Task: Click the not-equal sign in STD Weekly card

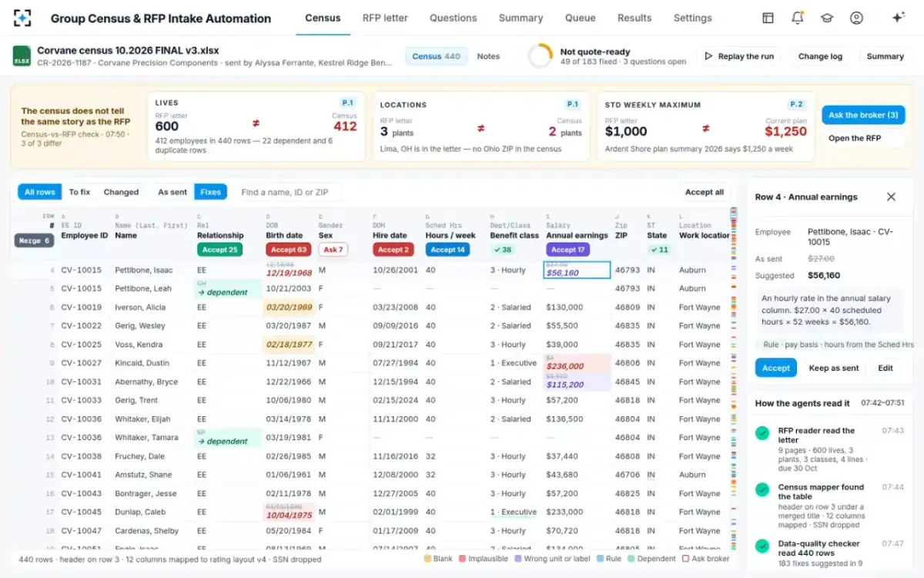Action: pyautogui.click(x=705, y=128)
